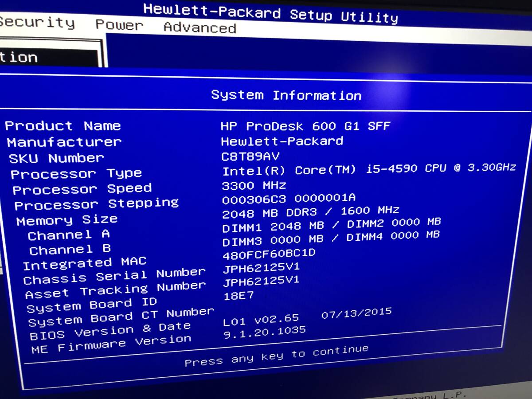This screenshot has height=399, width=532.
Task: Select the Memory Size label
Action: coord(67,220)
